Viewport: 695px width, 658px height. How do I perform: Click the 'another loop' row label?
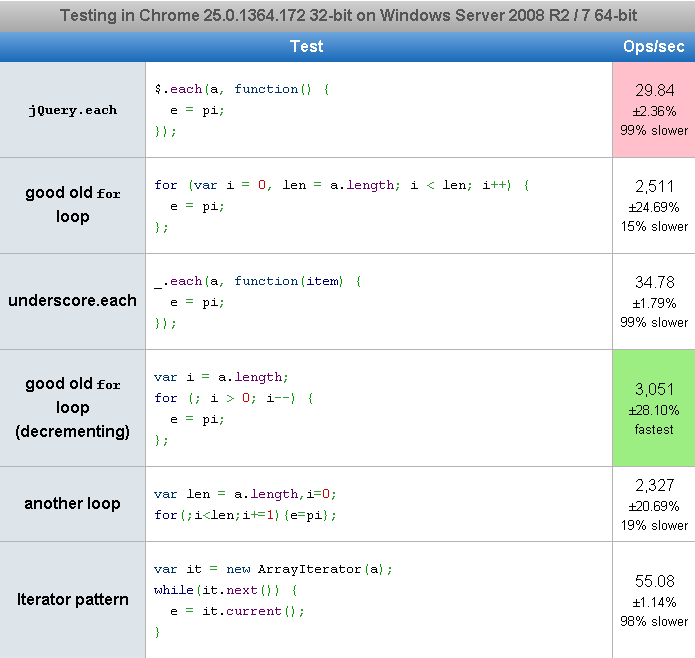coord(72,503)
